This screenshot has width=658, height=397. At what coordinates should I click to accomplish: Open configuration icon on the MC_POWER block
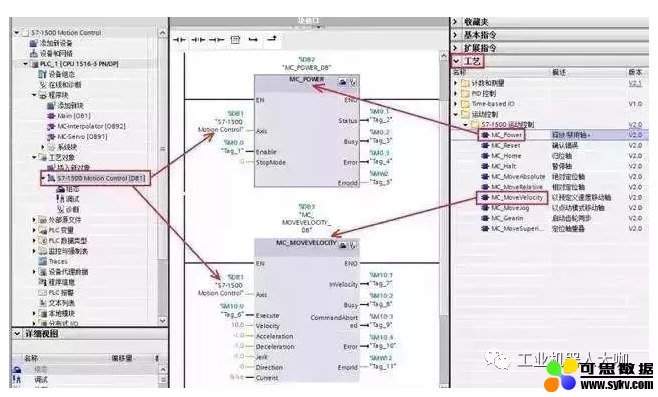coord(343,82)
